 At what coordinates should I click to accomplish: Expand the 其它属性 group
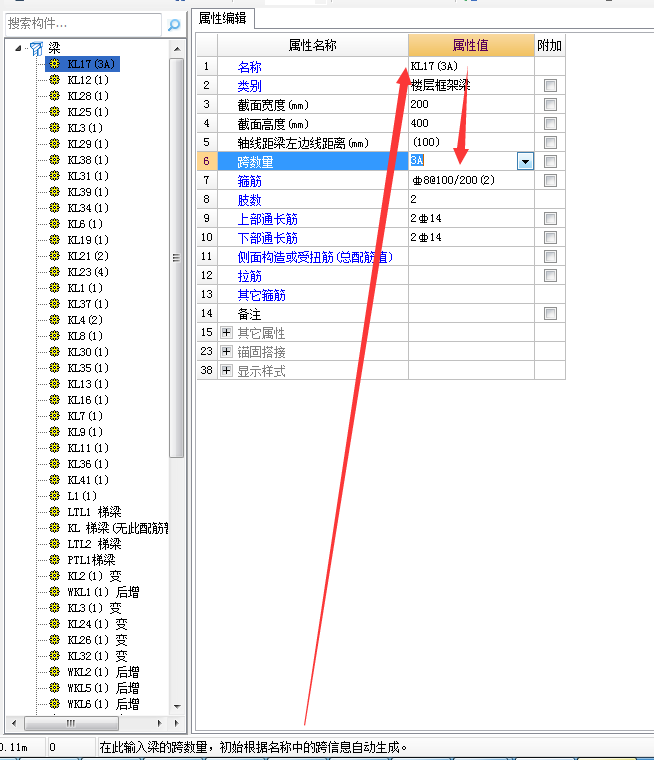tap(226, 332)
